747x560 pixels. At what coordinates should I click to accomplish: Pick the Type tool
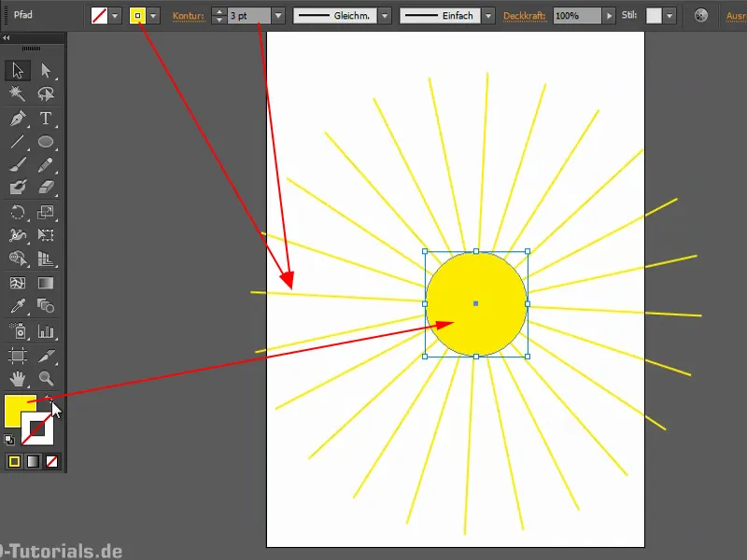point(46,119)
